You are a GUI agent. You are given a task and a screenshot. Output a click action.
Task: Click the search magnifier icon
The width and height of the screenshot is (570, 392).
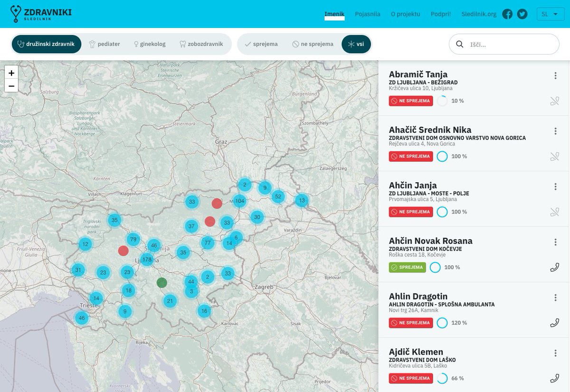tap(460, 44)
